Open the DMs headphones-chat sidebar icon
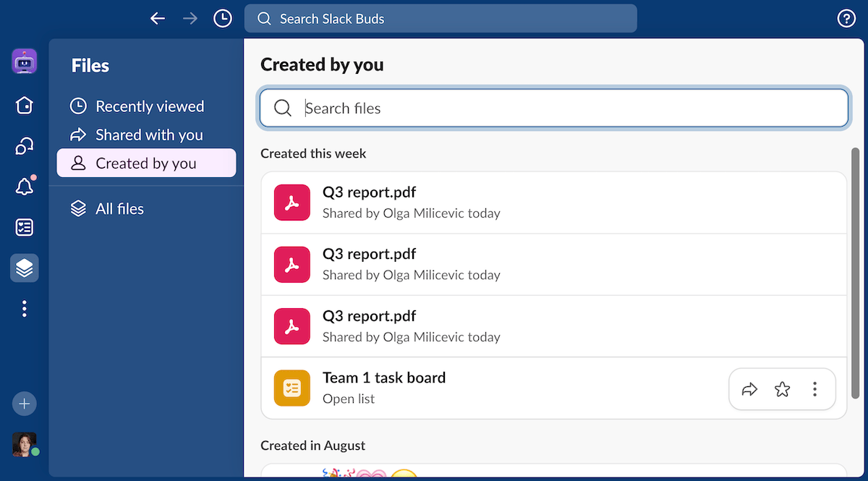The height and width of the screenshot is (481, 868). coord(25,147)
